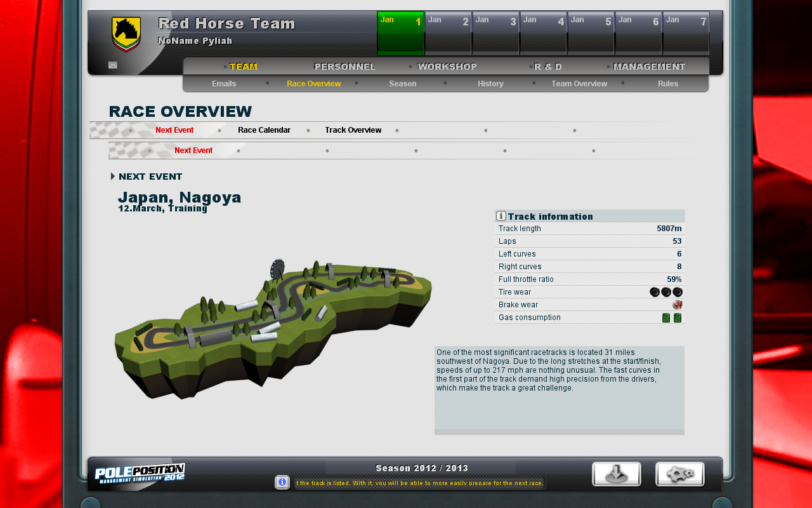This screenshot has height=508, width=812.
Task: Open the gears settings button
Action: [x=679, y=474]
